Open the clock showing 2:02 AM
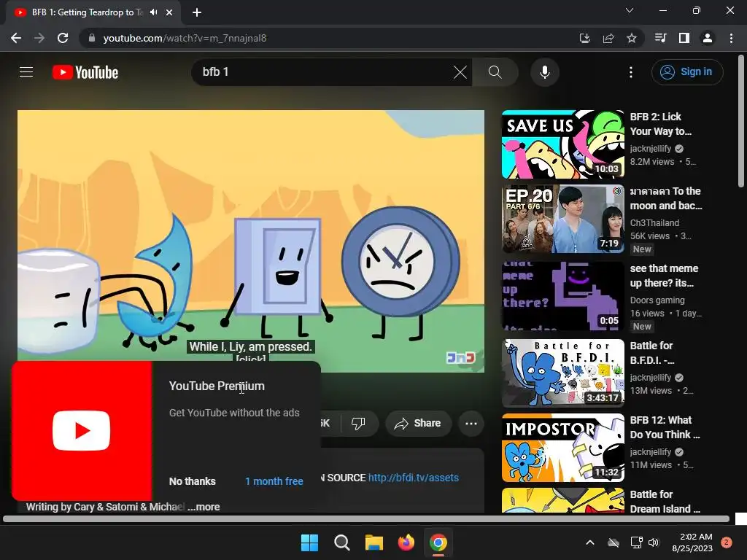The height and width of the screenshot is (560, 747). (x=692, y=542)
